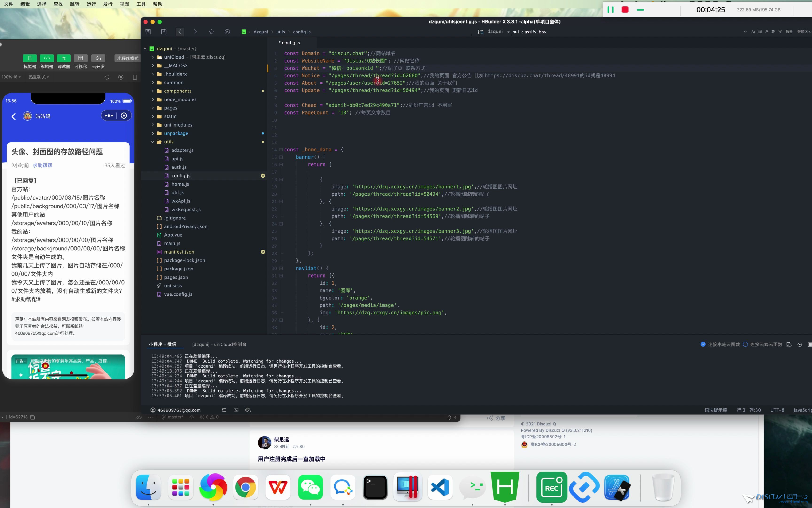Click 语法提示库 in the status bar
This screenshot has height=508, width=812.
click(x=716, y=410)
